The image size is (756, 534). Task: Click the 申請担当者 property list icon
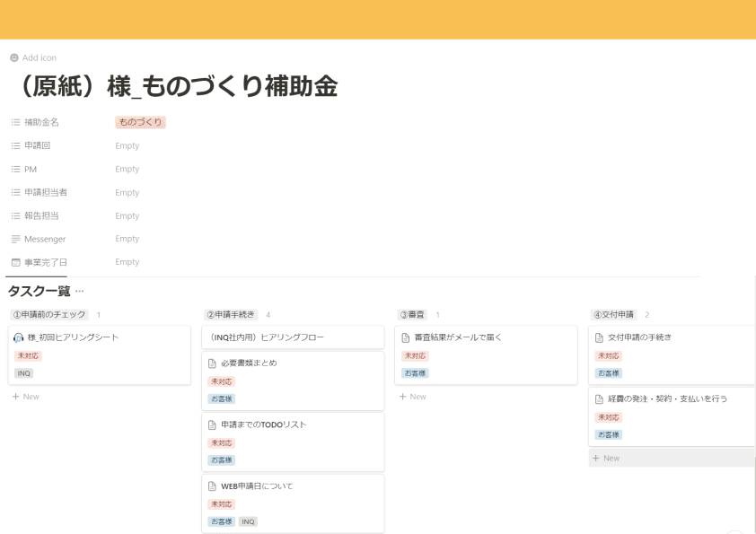pyautogui.click(x=15, y=192)
